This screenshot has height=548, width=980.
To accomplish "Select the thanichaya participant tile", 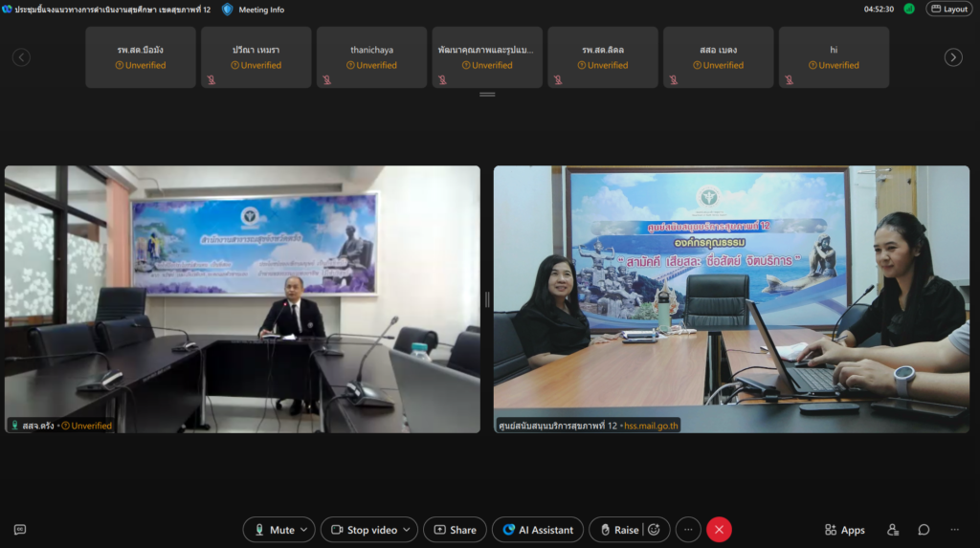I will [371, 57].
